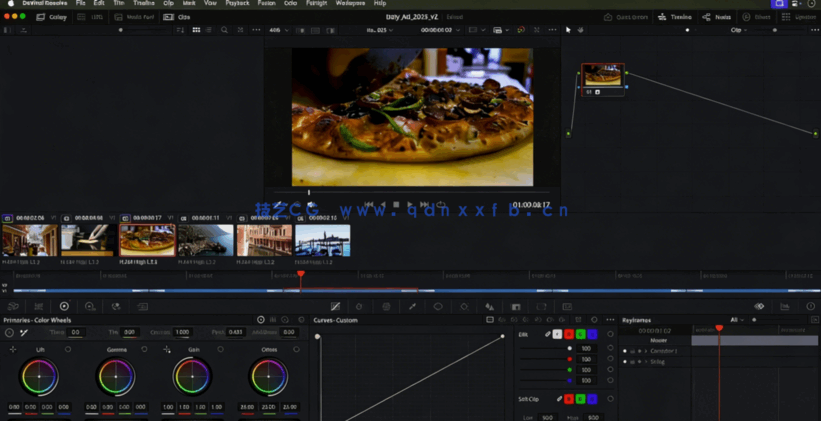
Task: Open viewer timecode dropdown
Action: click(440, 30)
